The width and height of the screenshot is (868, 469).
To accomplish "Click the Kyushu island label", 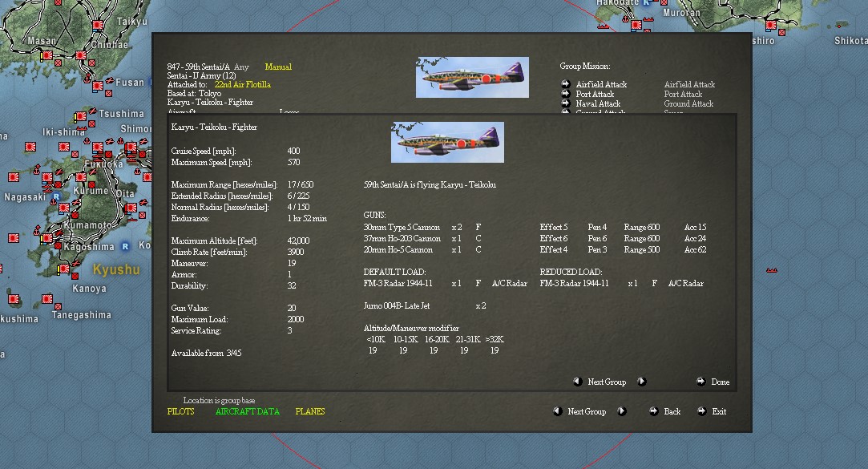I will (x=116, y=269).
